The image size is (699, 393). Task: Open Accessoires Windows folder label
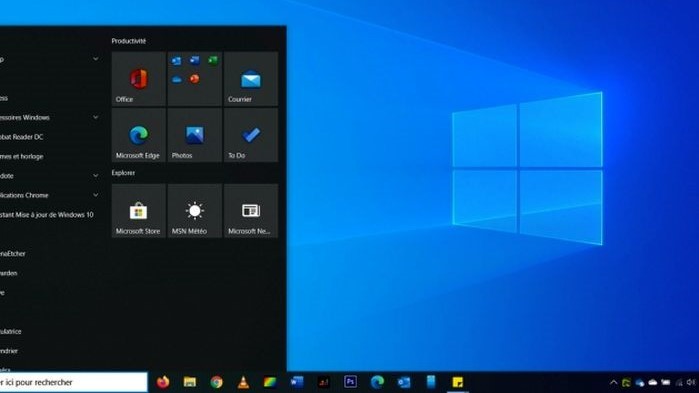click(25, 118)
